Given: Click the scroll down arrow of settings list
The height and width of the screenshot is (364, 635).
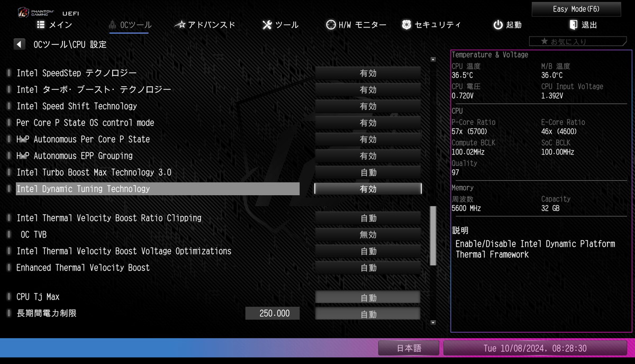Looking at the screenshot, I should (x=433, y=322).
